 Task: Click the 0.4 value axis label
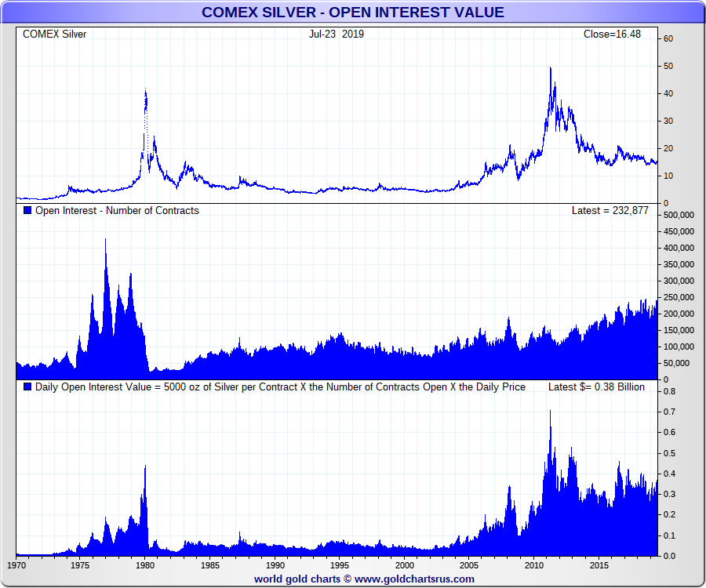tap(669, 474)
